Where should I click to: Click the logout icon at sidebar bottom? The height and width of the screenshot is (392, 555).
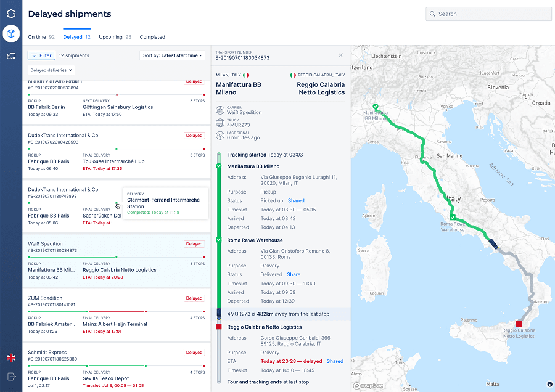[10, 375]
